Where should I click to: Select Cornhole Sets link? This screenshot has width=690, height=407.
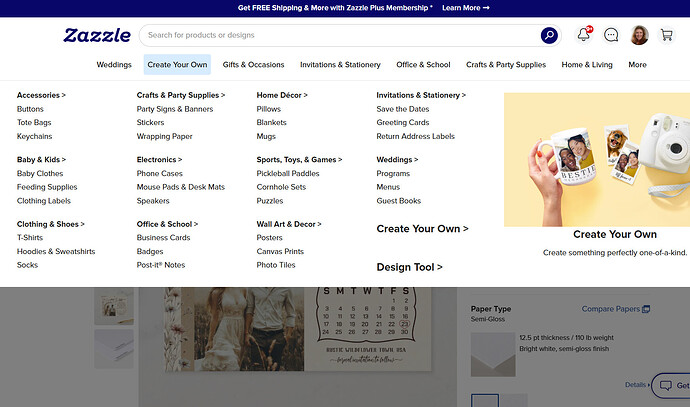(x=281, y=187)
